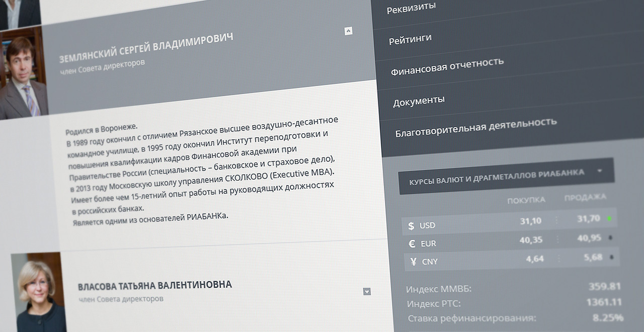
Task: Collapse the Землянский Сергей Владимирович profile
Action: click(348, 31)
